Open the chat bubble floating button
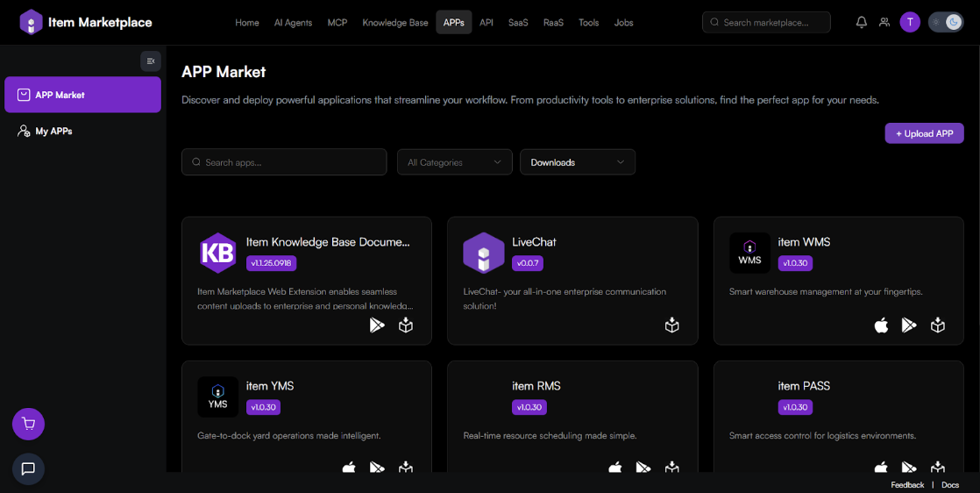 pyautogui.click(x=28, y=468)
